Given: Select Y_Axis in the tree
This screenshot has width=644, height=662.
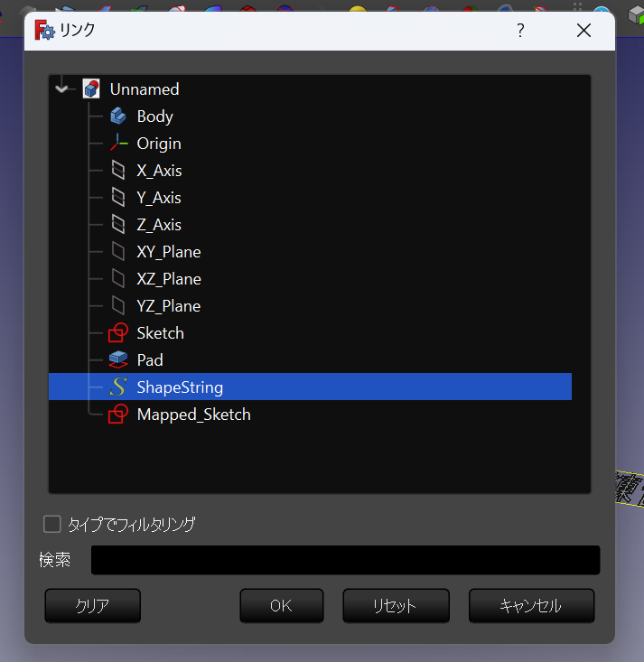Looking at the screenshot, I should (159, 198).
